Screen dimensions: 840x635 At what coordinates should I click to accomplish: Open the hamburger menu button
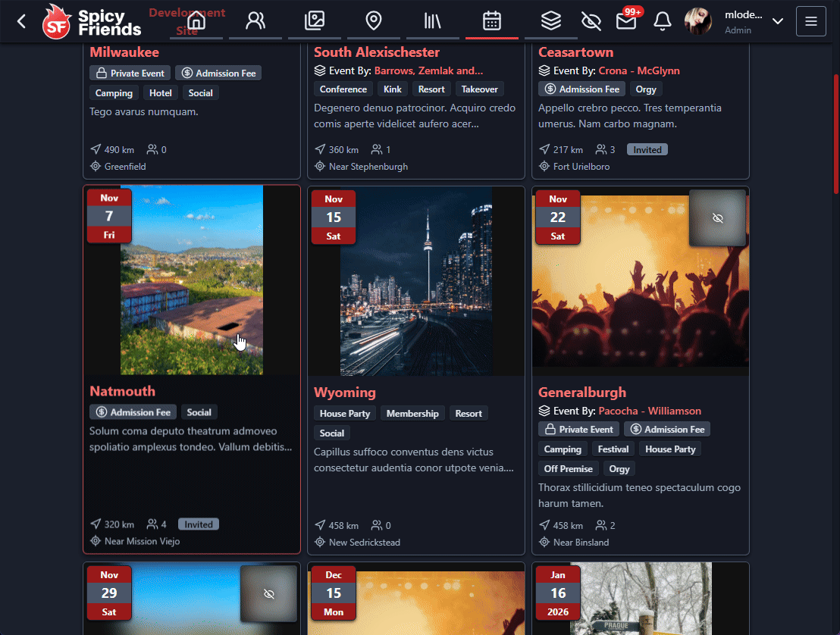pos(810,21)
